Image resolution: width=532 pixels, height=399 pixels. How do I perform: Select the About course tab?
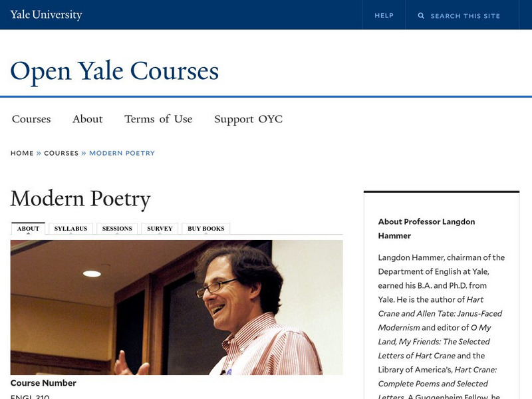28,229
